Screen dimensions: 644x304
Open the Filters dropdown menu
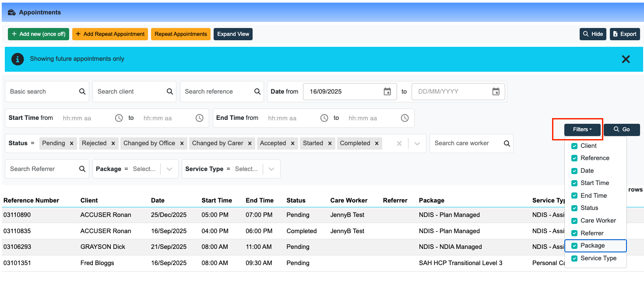click(x=582, y=129)
